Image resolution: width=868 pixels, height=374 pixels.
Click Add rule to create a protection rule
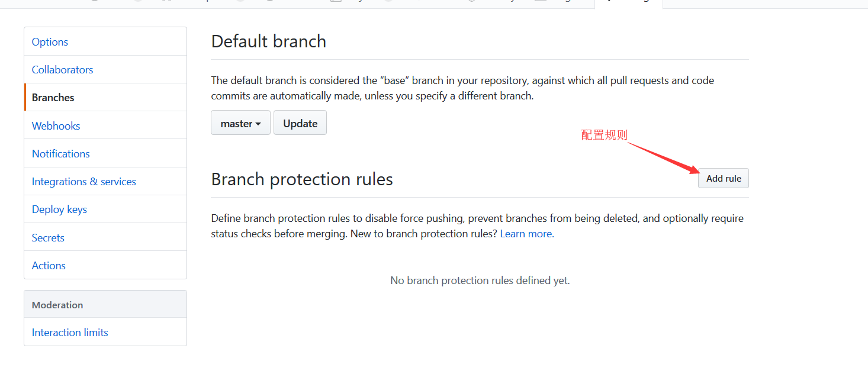(723, 178)
